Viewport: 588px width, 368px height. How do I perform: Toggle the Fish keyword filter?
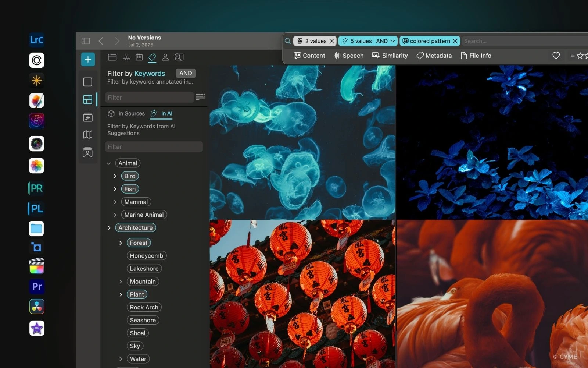tap(130, 189)
